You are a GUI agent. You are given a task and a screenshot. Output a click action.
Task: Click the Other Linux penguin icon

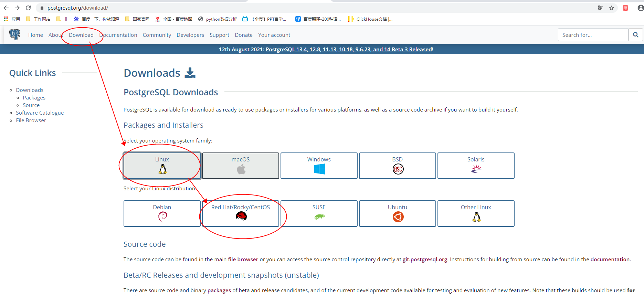point(476,217)
